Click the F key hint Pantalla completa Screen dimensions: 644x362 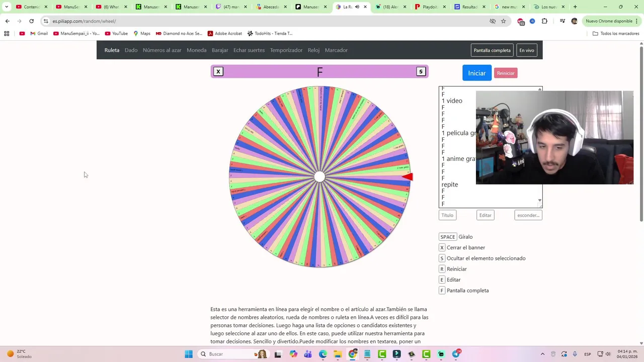point(442,291)
